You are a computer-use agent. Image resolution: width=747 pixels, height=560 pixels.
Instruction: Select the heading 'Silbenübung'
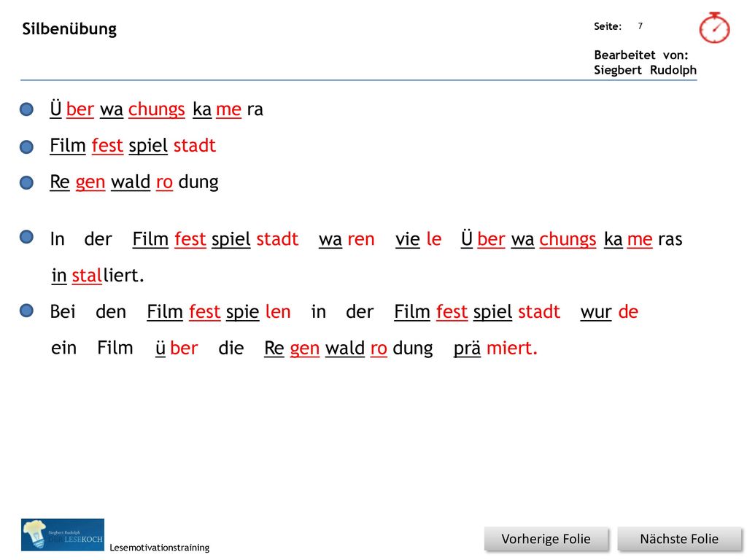pyautogui.click(x=69, y=29)
